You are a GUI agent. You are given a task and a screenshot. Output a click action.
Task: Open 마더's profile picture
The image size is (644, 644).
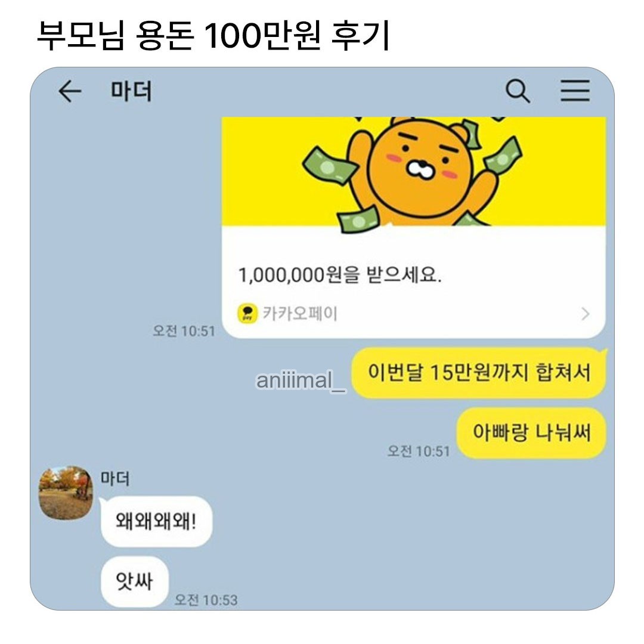coord(66,493)
